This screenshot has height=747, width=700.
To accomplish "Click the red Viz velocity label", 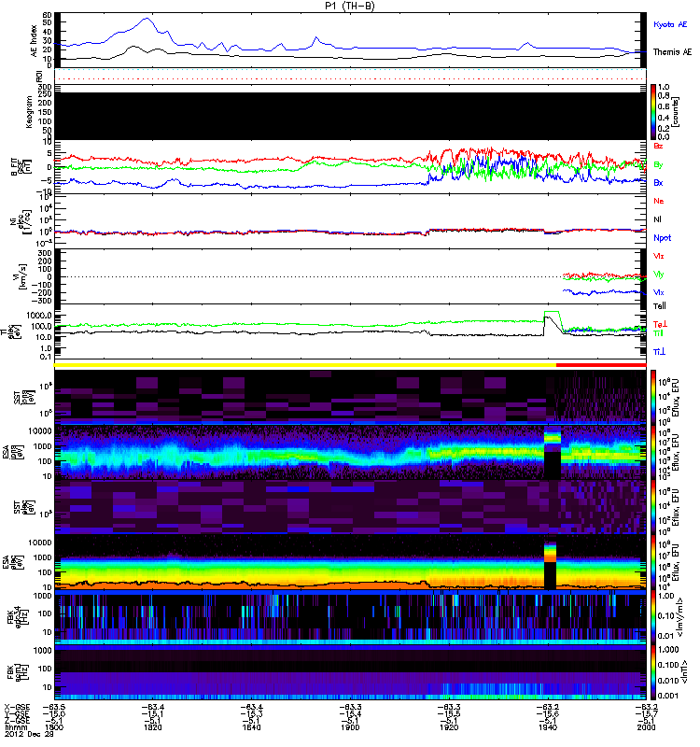I will [x=659, y=256].
